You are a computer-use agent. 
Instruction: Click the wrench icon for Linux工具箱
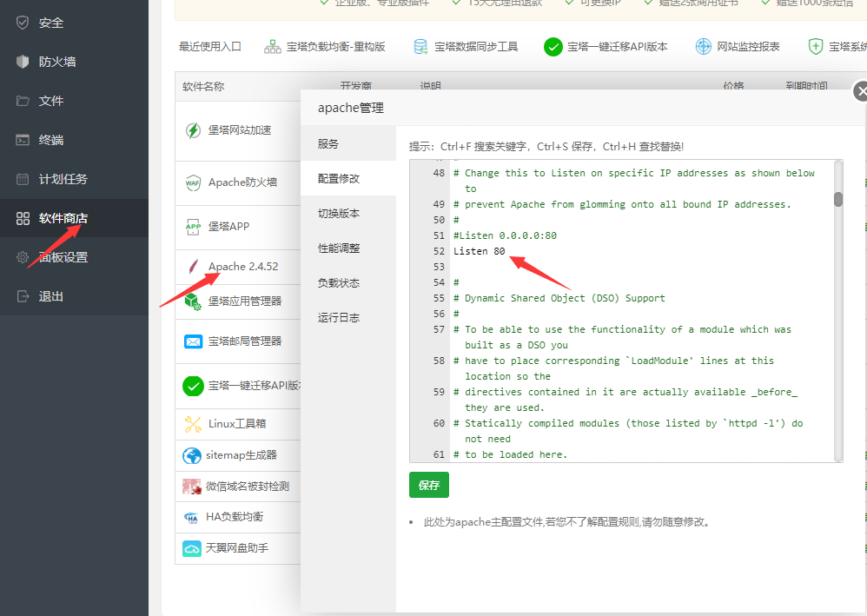[x=193, y=424]
